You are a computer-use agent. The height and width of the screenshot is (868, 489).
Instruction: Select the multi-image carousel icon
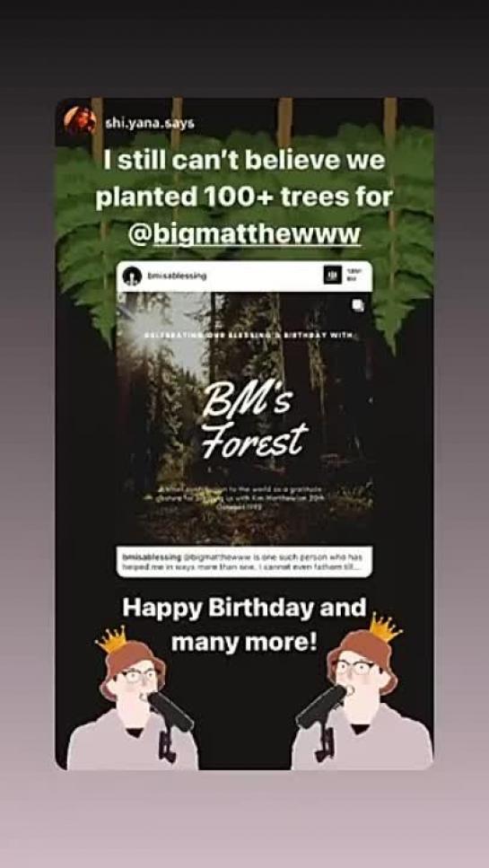pos(358,306)
